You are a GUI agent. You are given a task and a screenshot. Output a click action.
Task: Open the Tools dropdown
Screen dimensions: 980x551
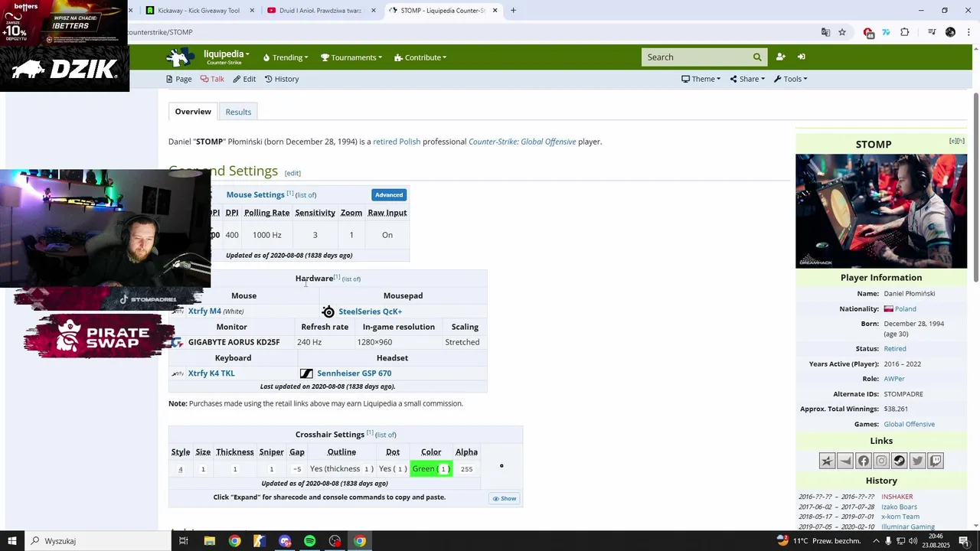pos(790,79)
